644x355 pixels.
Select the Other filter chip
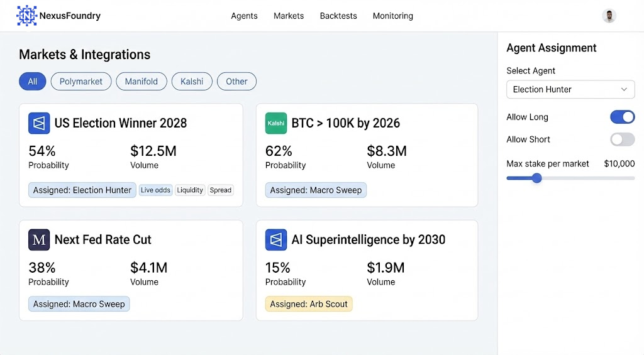[x=236, y=81]
